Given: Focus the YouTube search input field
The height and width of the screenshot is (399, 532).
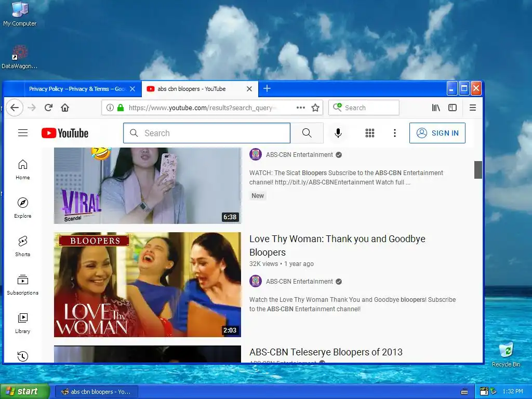Looking at the screenshot, I should click(207, 133).
